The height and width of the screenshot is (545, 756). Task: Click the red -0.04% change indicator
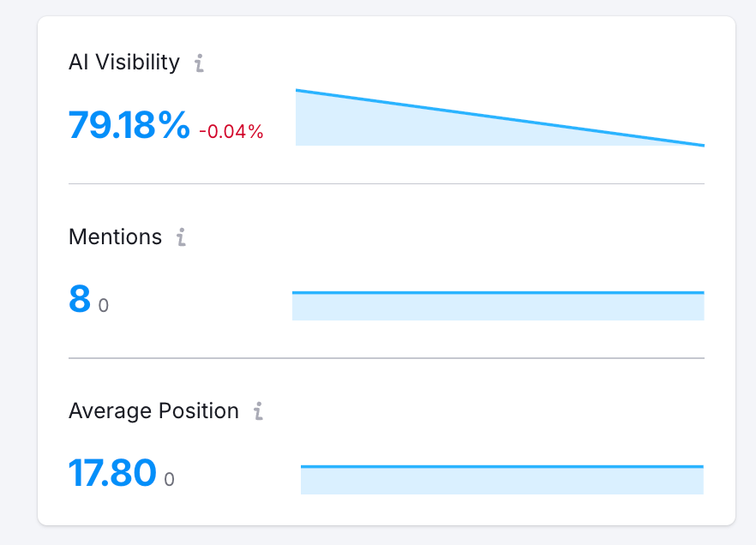pos(231,132)
